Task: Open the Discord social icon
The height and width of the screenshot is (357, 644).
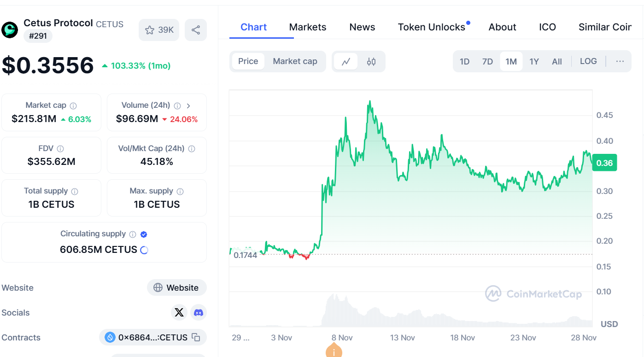Action: [199, 312]
